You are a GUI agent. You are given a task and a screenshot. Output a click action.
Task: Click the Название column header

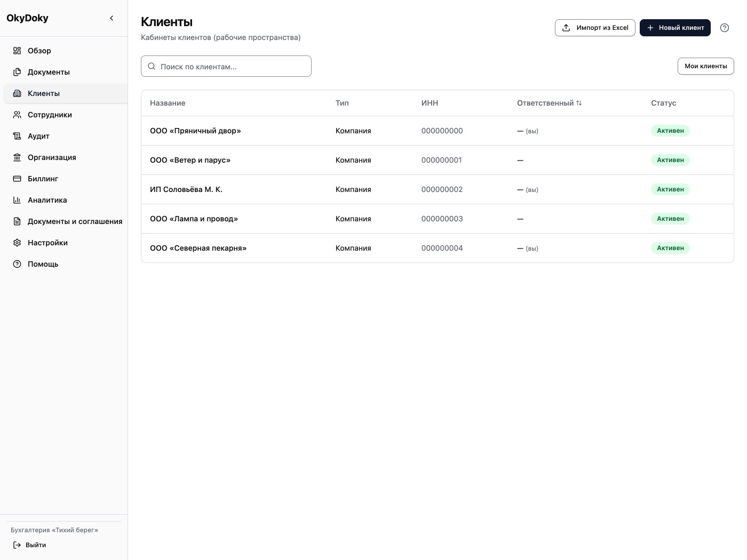click(x=168, y=103)
